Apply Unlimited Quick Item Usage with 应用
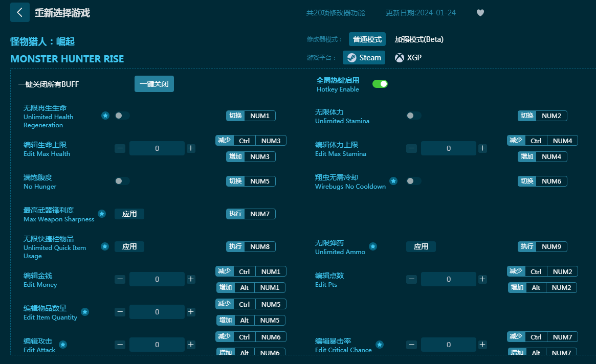The image size is (596, 364). [129, 246]
